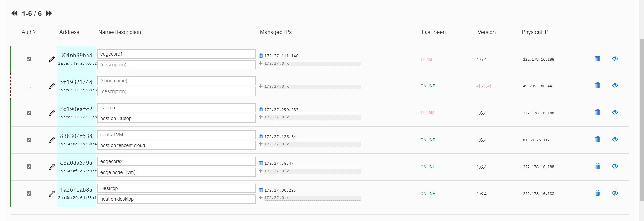Click the Address column header
Image resolution: width=644 pixels, height=221 pixels.
(x=69, y=32)
